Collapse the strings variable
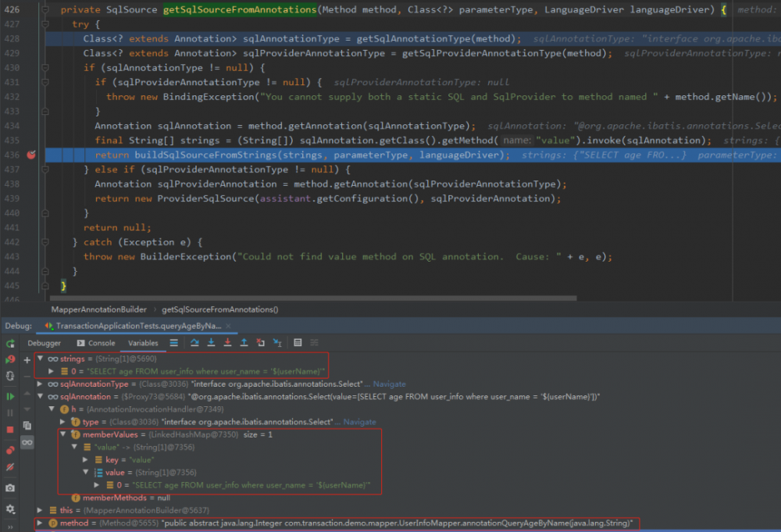This screenshot has height=532, width=781. [x=41, y=359]
